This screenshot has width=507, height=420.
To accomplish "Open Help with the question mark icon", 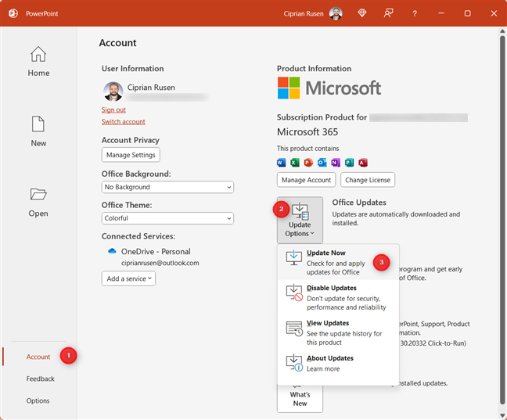I will pyautogui.click(x=415, y=13).
